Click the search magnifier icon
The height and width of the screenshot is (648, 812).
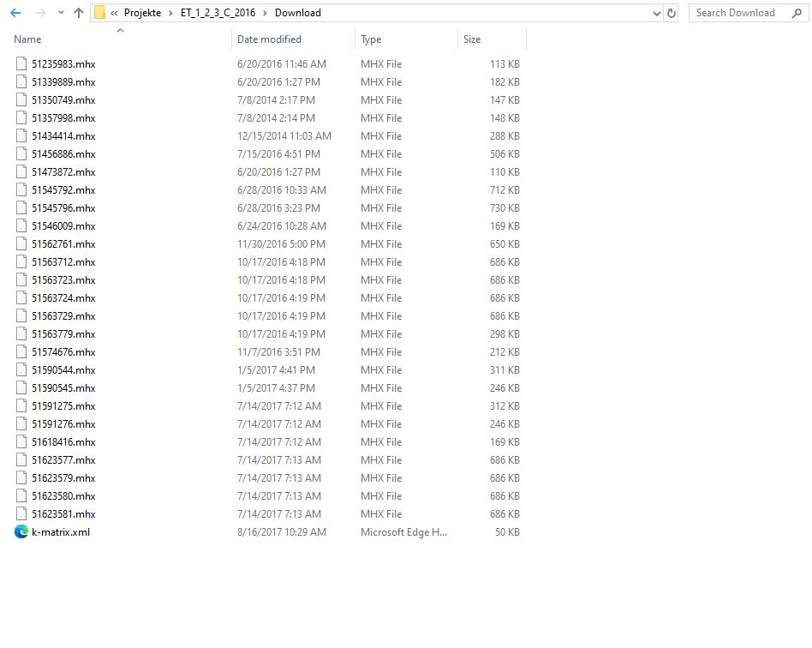tap(797, 13)
